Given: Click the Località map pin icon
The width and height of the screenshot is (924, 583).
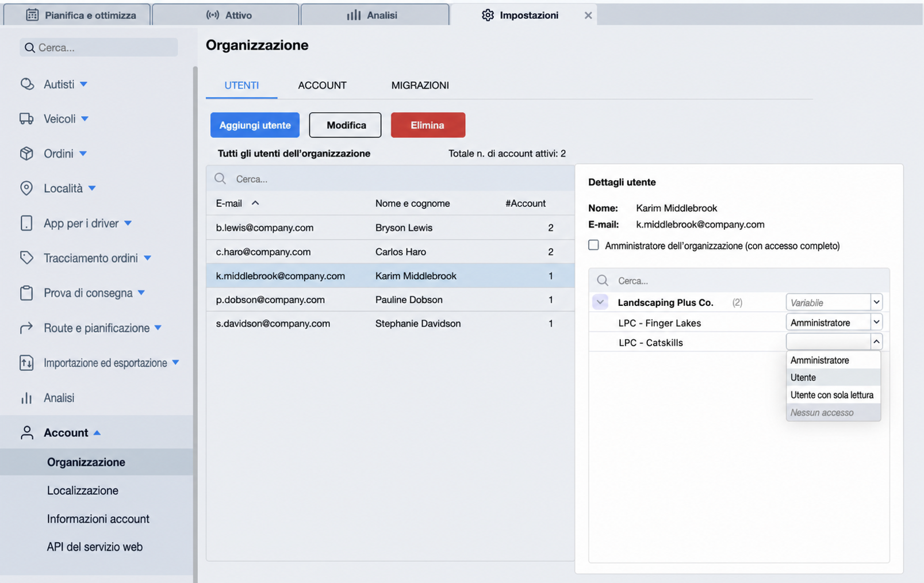Looking at the screenshot, I should (26, 188).
